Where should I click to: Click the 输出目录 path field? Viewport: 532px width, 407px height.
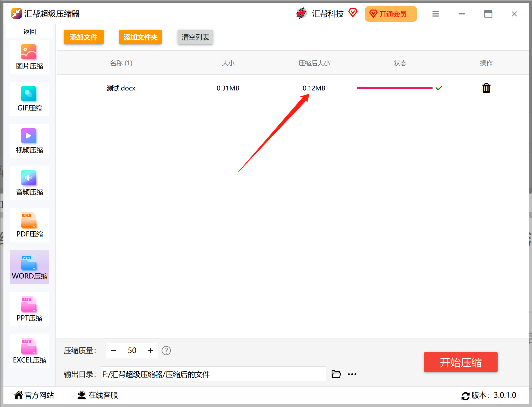click(x=213, y=374)
